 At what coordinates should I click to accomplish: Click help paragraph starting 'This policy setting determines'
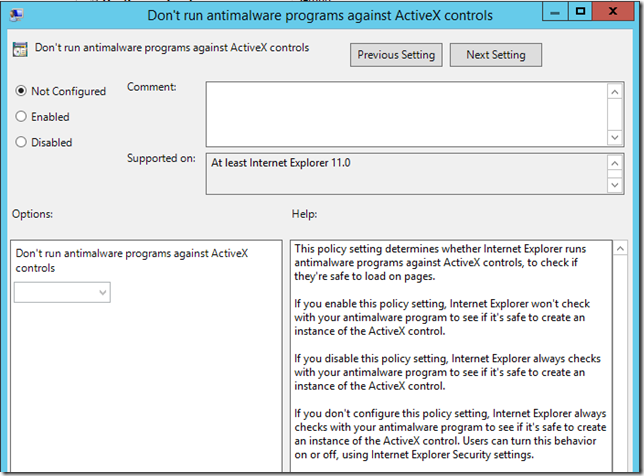[440, 262]
